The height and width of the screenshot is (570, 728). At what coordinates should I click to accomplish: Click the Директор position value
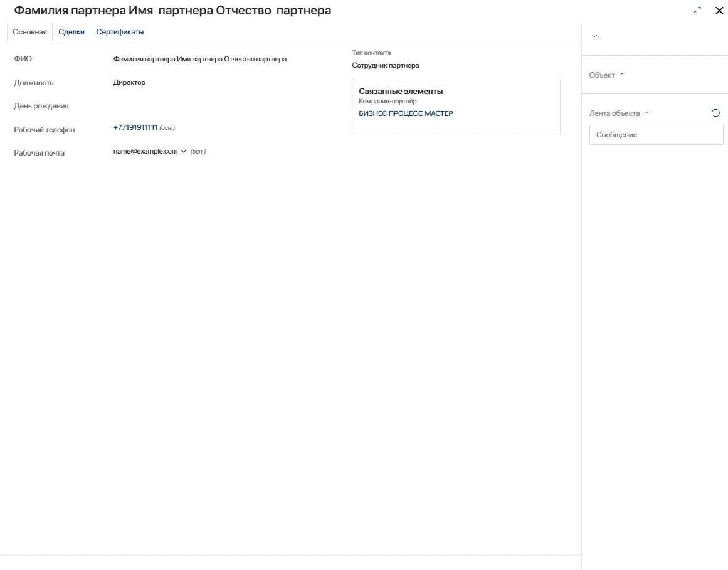click(x=129, y=82)
